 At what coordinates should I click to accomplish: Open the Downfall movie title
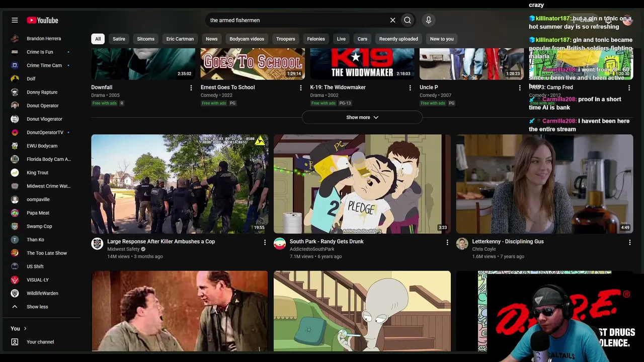(102, 87)
